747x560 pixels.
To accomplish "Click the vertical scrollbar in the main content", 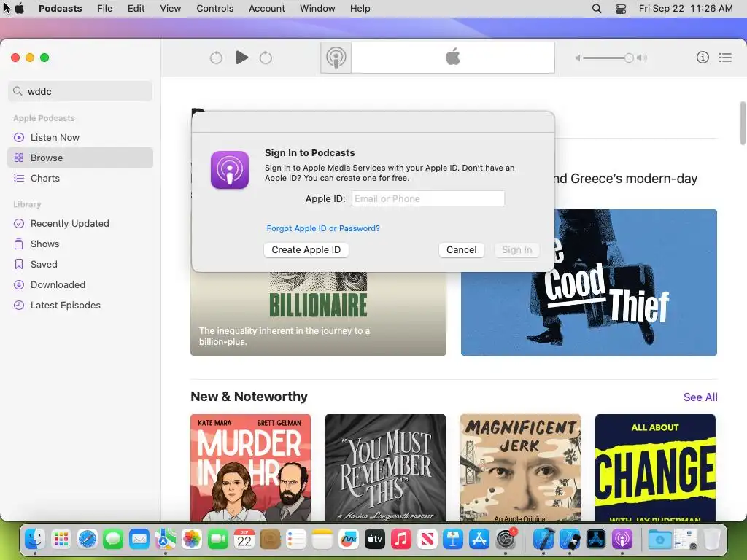I will coord(743,123).
